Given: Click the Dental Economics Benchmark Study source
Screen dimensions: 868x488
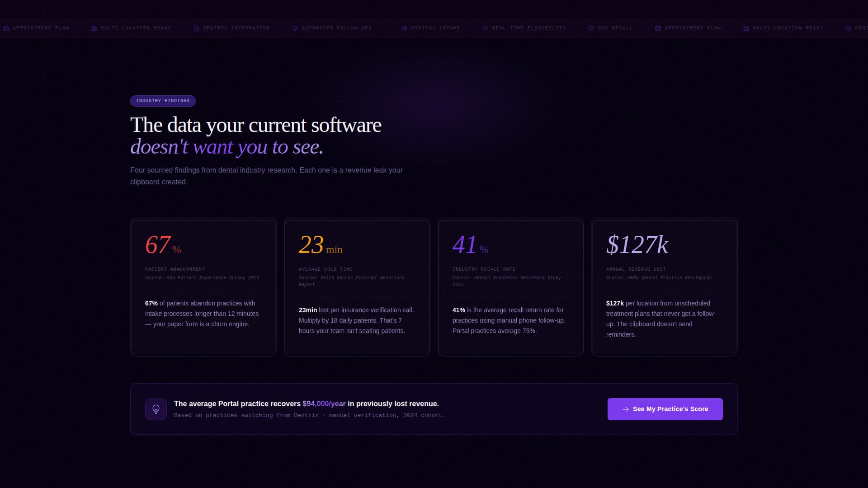Looking at the screenshot, I should pos(507,281).
